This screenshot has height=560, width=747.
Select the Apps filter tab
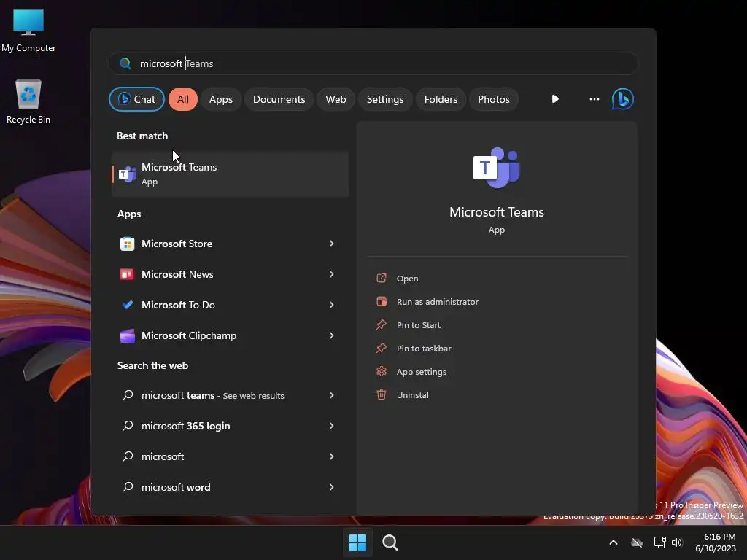[x=220, y=99]
